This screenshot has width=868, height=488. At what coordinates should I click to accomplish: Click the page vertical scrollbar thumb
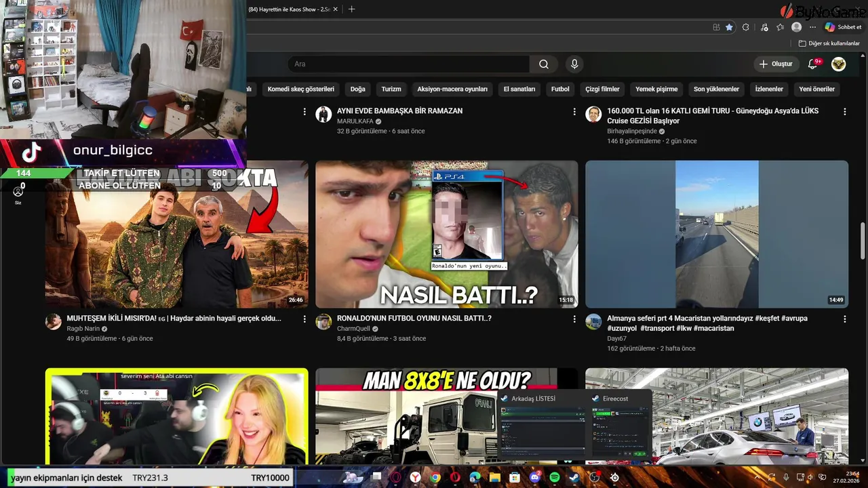tap(863, 240)
